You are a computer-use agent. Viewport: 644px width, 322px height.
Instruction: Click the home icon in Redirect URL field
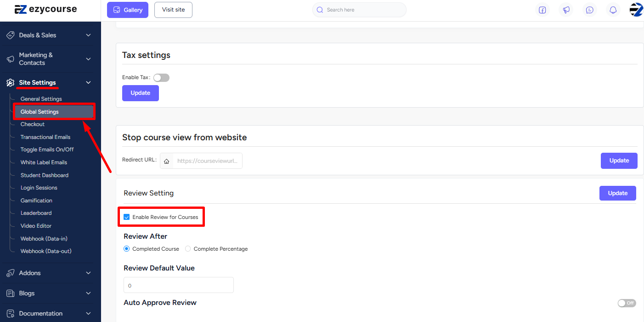167,161
